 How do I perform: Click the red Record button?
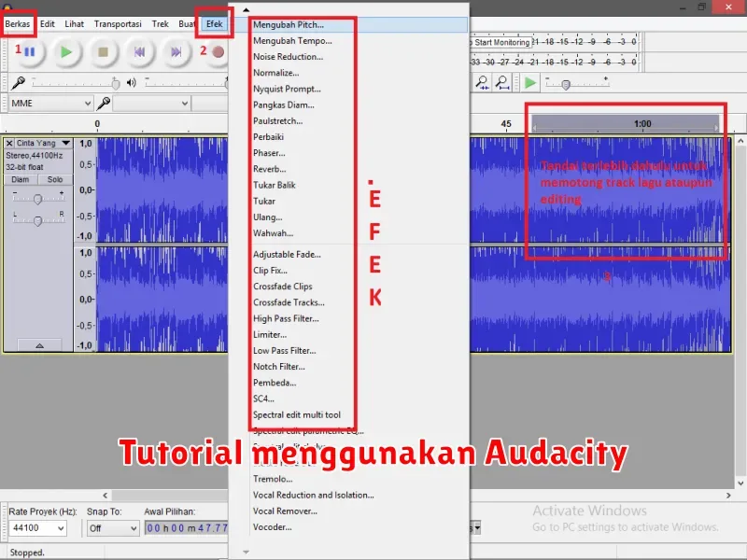pos(218,52)
